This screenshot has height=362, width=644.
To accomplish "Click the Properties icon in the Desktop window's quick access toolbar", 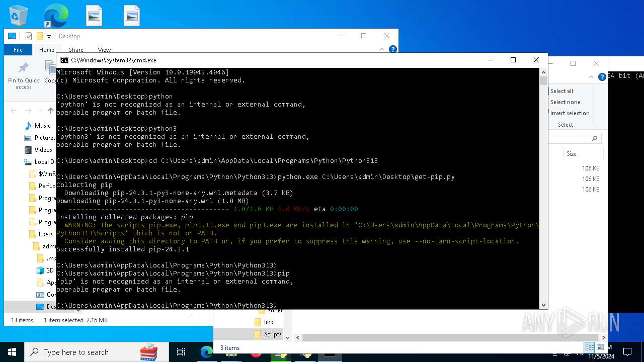I will 29,36.
